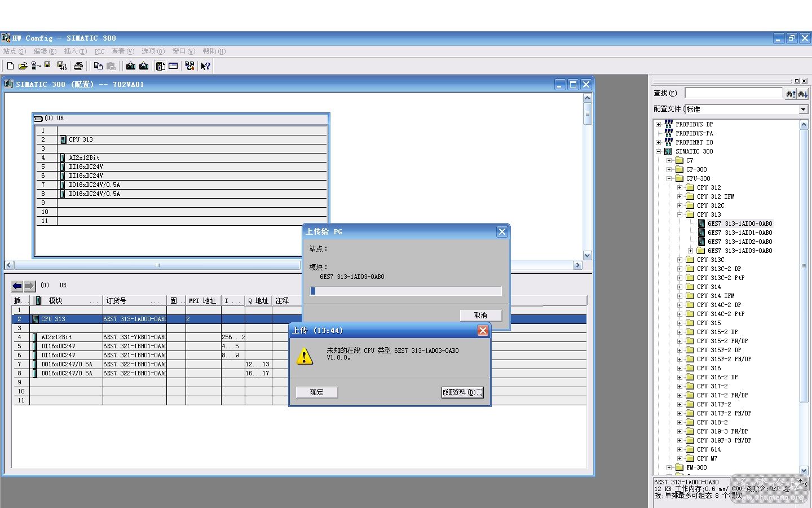The image size is (812, 508).
Task: Open the 帮助(H) menu
Action: point(214,51)
